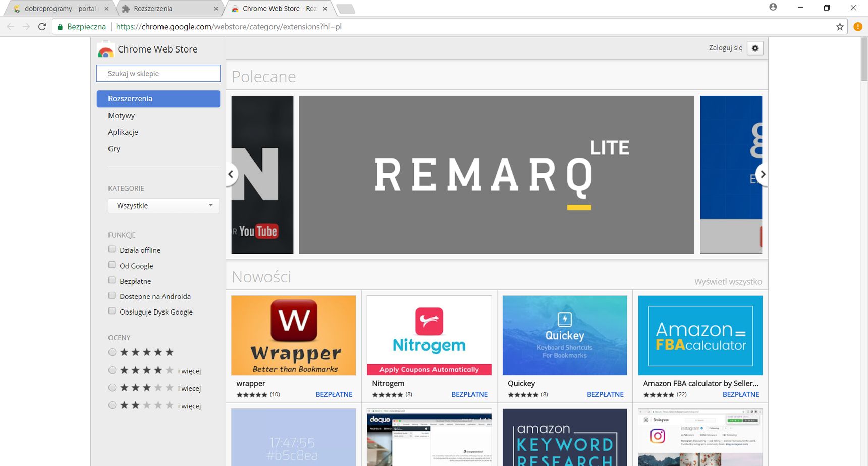The width and height of the screenshot is (868, 466).
Task: Select Rozszerzenia in the sidebar
Action: 158,99
